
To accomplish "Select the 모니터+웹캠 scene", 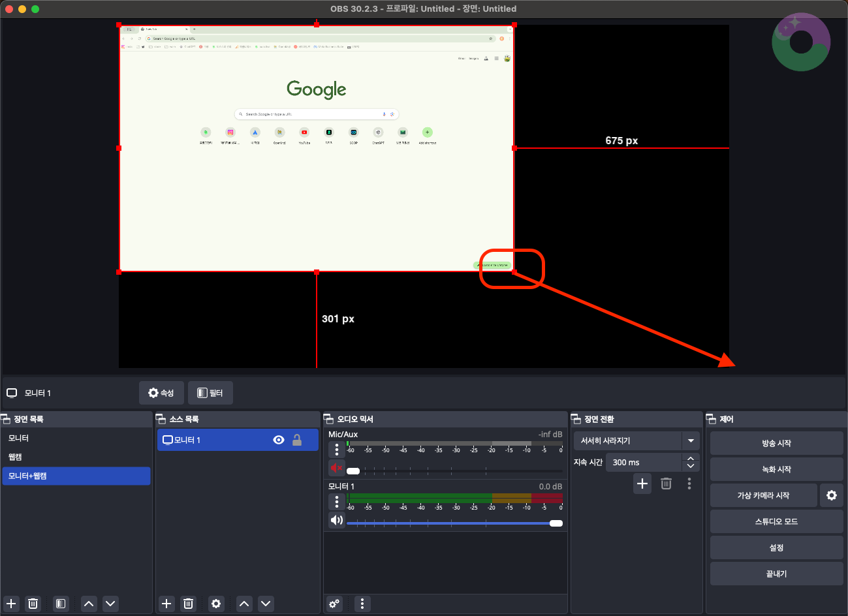I will point(76,476).
